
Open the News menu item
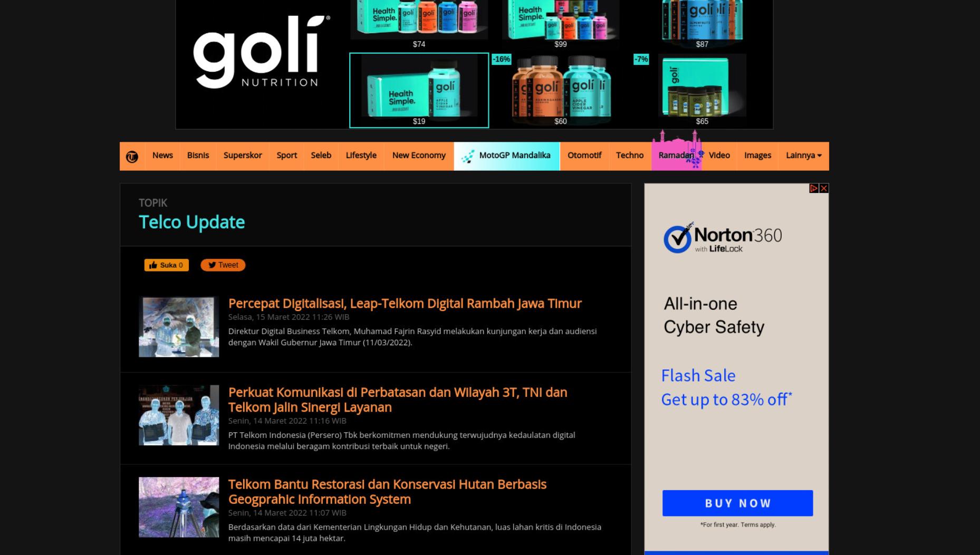click(x=162, y=155)
